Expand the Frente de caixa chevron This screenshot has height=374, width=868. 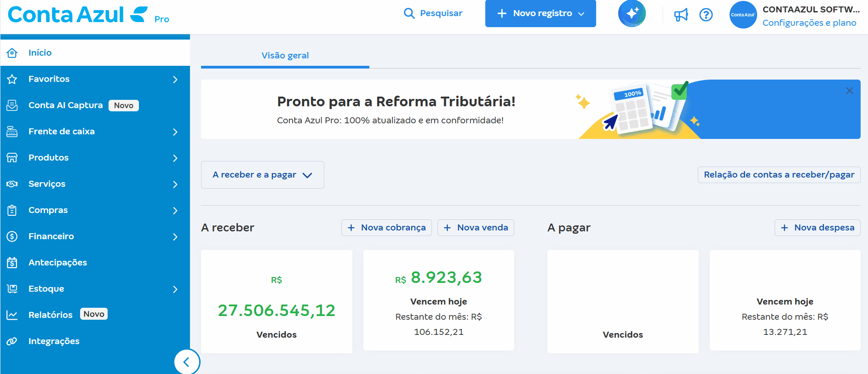pos(175,132)
